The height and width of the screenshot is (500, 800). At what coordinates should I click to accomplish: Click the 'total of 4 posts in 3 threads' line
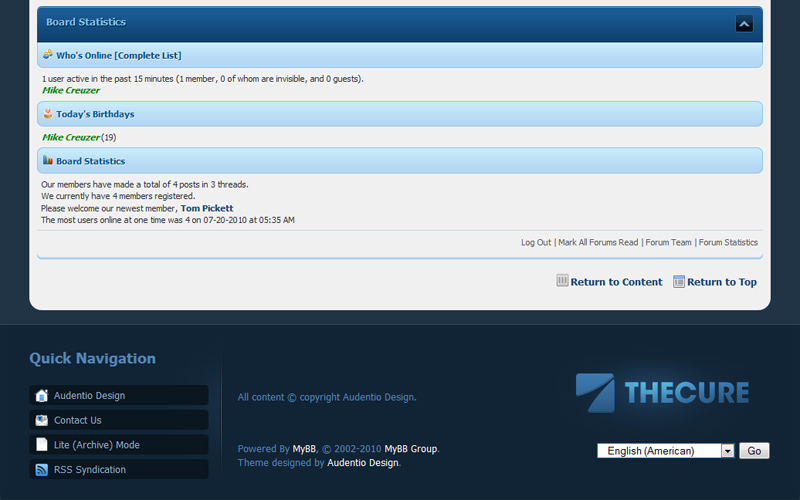pos(145,185)
